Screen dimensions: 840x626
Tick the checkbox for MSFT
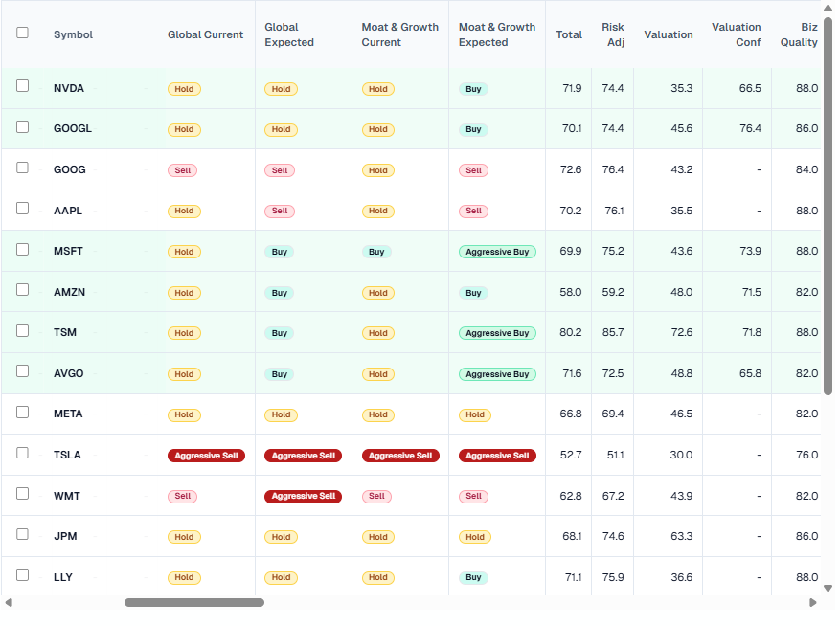pos(23,249)
